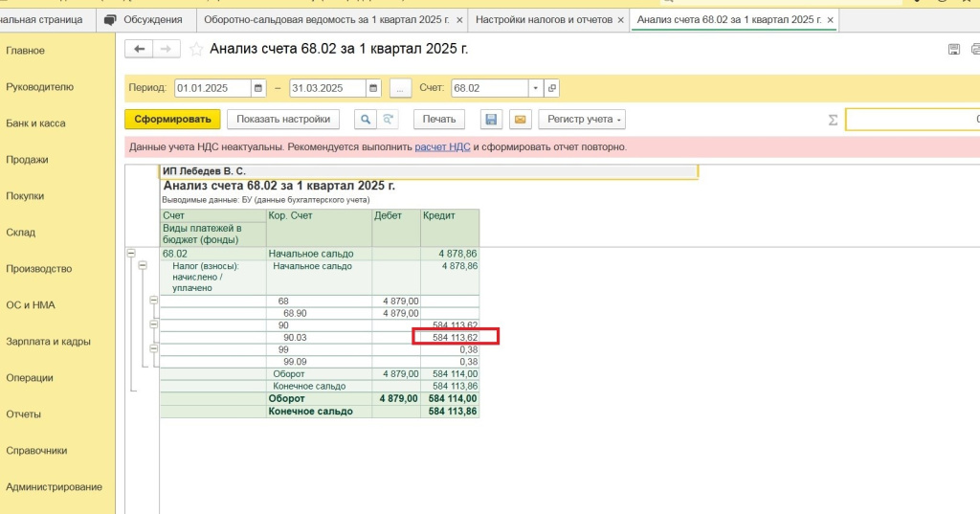Open the Продажи section
Screen dimensions: 980x514
pyautogui.click(x=27, y=160)
